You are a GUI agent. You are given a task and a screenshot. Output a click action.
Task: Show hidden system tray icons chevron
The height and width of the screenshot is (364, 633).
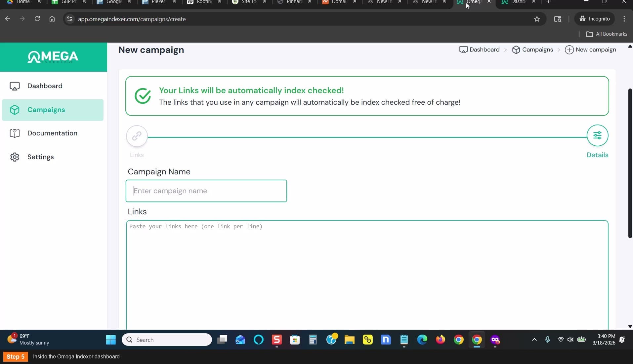[534, 340]
